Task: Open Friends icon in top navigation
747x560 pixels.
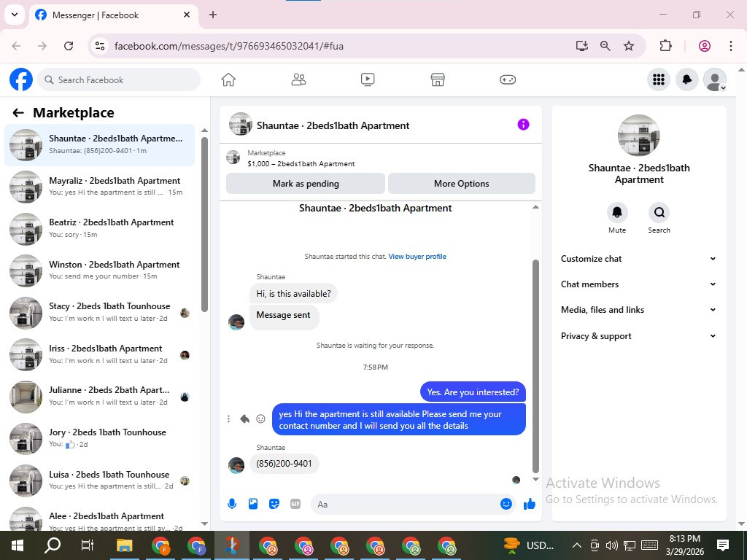Action: point(298,79)
